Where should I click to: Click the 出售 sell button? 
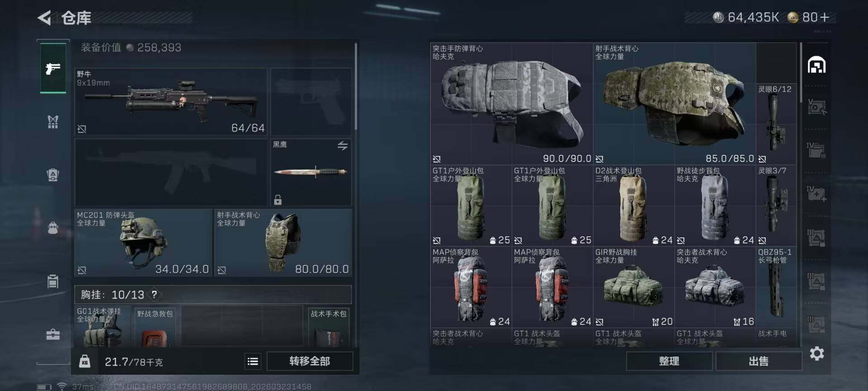coord(758,361)
